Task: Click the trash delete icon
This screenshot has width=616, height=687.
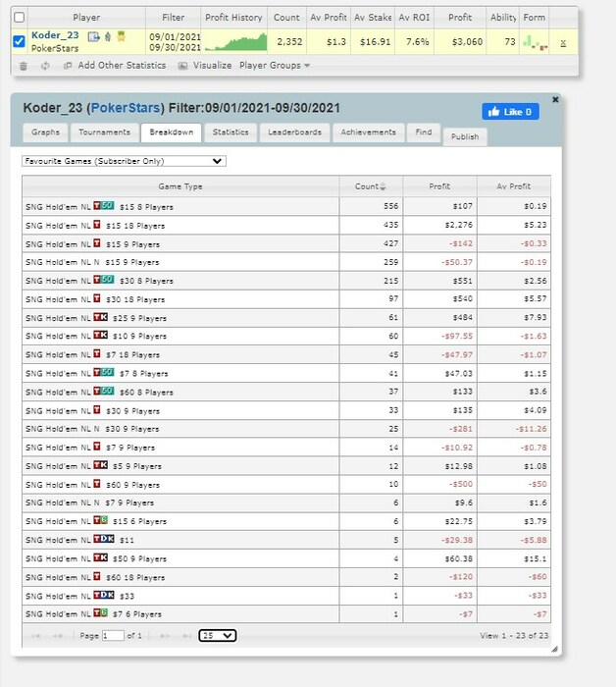Action: [x=24, y=66]
